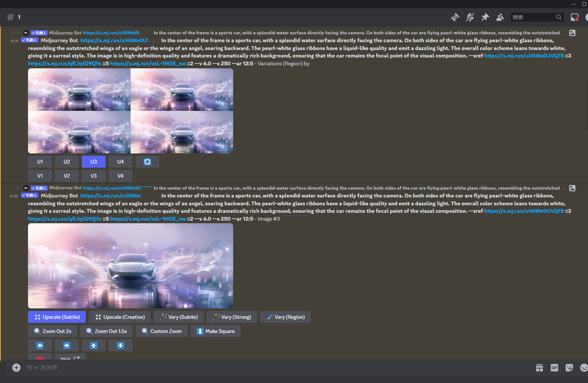Upscale the first image with U1
588x383 pixels.
tap(40, 162)
